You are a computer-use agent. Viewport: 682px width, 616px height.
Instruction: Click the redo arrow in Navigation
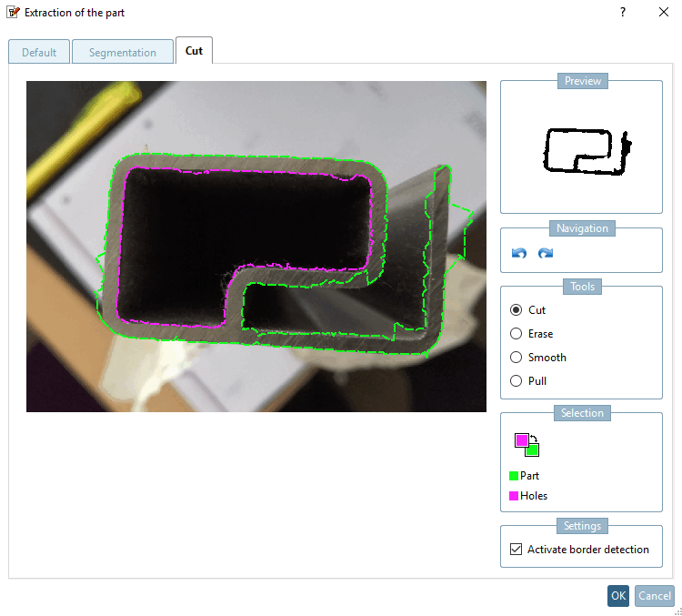pyautogui.click(x=546, y=253)
